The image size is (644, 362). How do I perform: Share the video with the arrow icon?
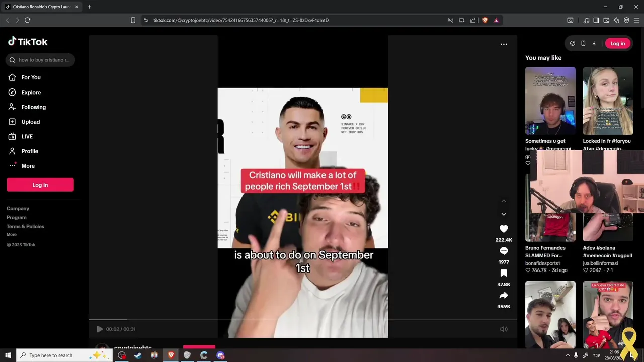504,295
